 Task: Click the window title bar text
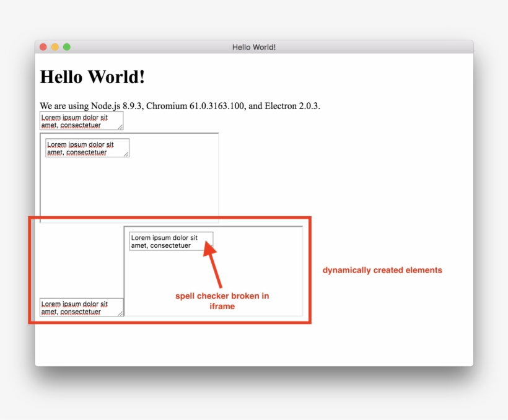(254, 47)
